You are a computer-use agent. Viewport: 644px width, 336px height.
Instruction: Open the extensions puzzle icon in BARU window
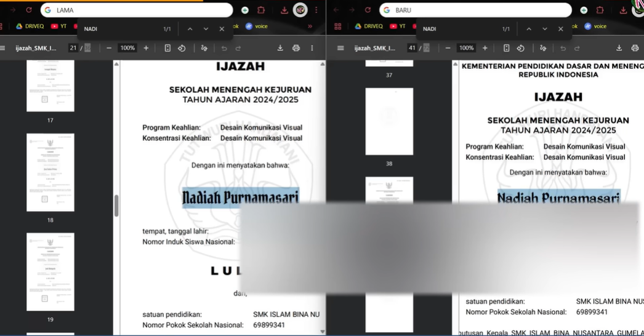point(600,10)
